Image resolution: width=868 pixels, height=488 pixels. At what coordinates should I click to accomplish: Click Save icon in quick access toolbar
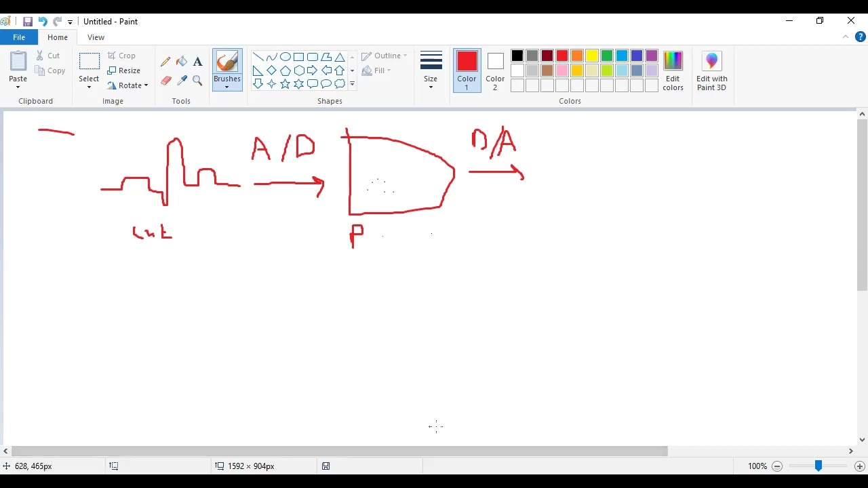click(x=28, y=22)
